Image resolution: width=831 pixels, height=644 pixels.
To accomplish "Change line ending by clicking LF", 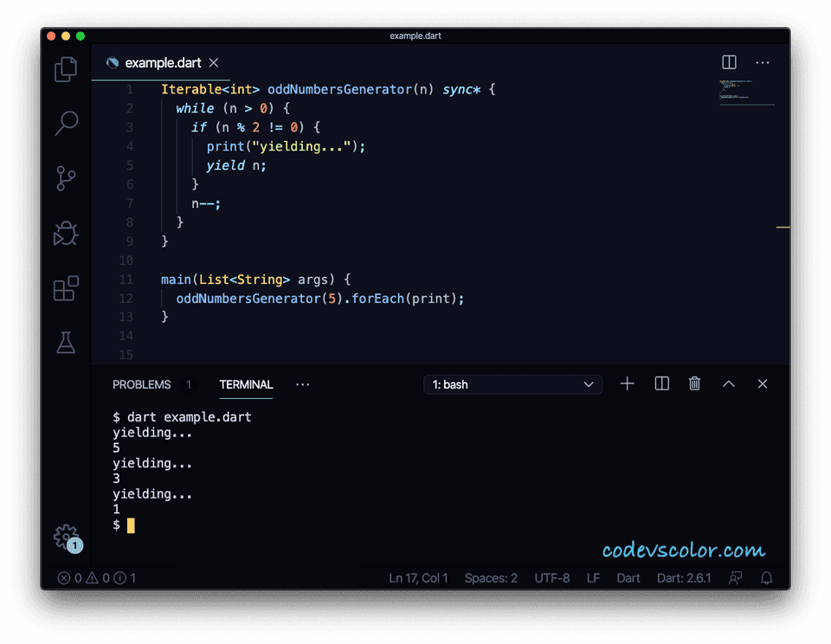I will pos(592,578).
